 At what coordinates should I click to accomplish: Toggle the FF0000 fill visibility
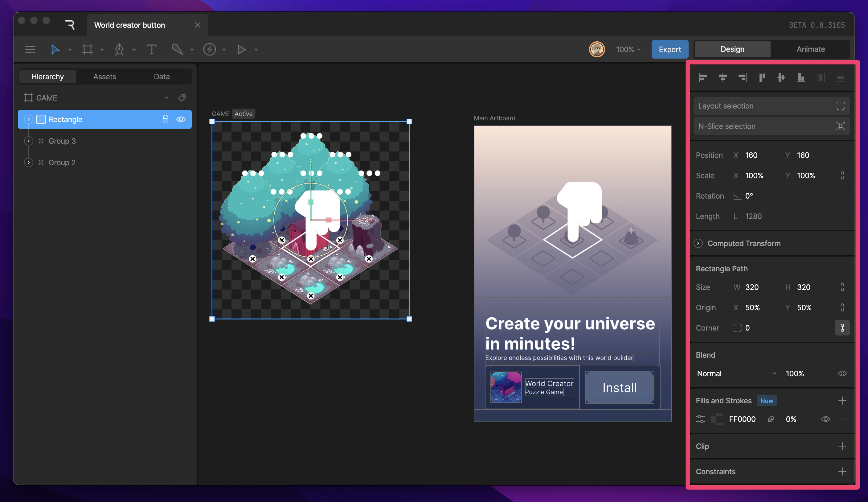pos(825,419)
